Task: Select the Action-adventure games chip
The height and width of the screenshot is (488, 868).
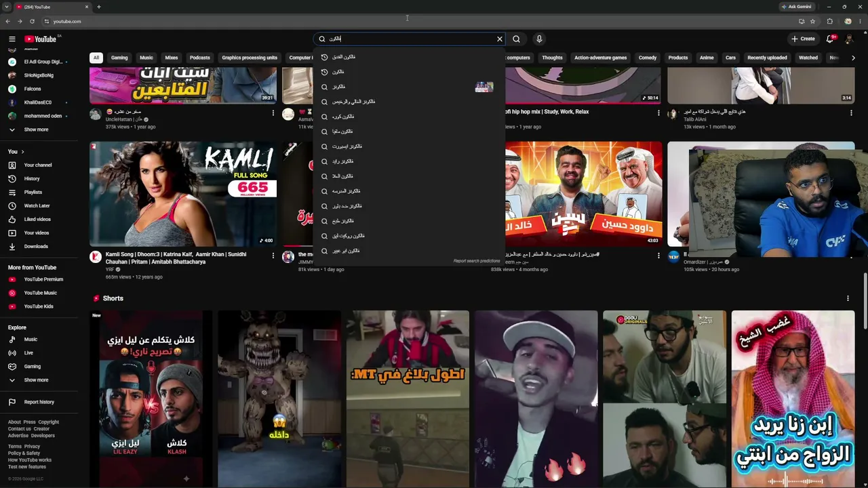Action: [600, 58]
